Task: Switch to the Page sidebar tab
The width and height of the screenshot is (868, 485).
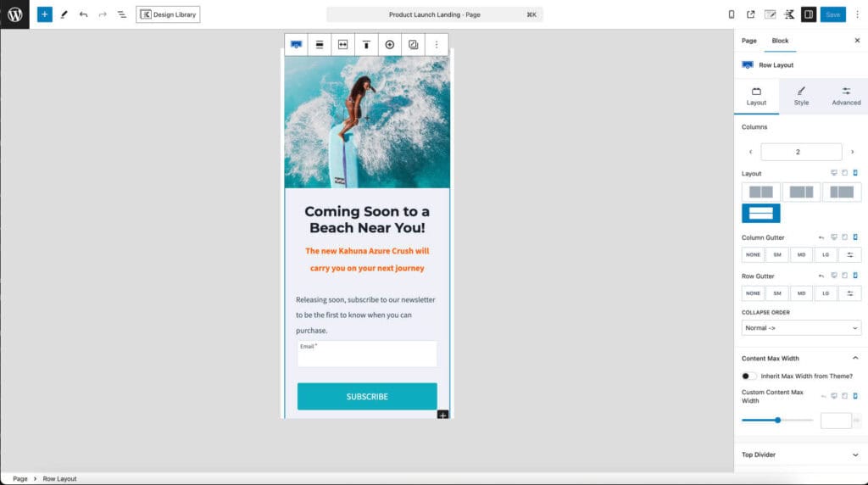Action: [x=748, y=41]
